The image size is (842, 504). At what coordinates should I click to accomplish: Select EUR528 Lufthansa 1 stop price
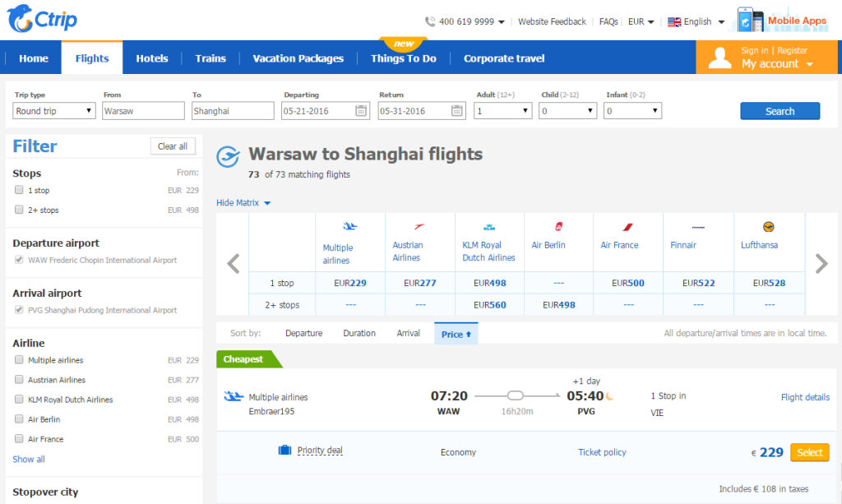point(769,283)
